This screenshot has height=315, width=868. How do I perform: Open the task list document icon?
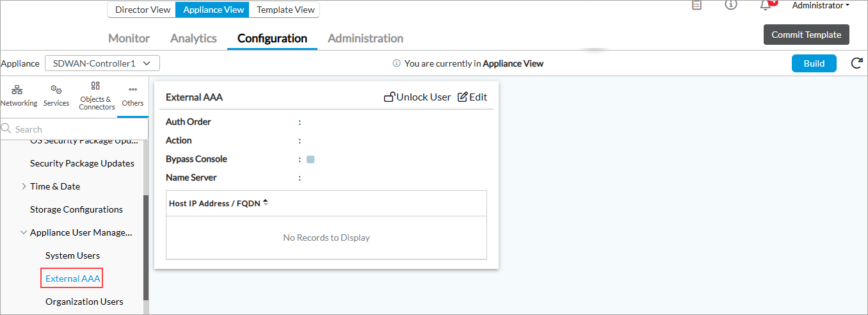[x=697, y=5]
